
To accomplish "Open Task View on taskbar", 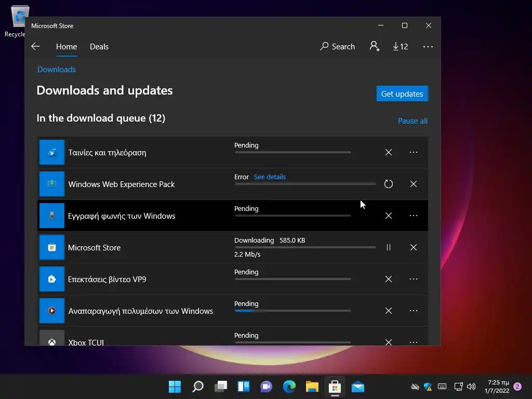I will 220,387.
